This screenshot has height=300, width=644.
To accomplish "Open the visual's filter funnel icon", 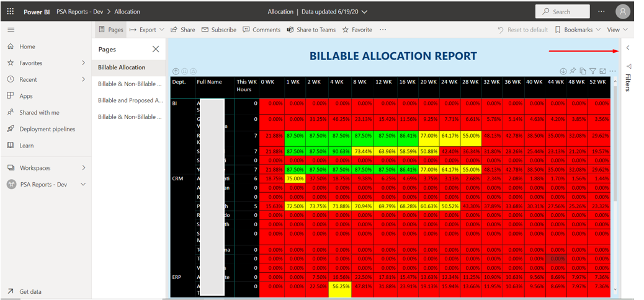I will point(593,72).
